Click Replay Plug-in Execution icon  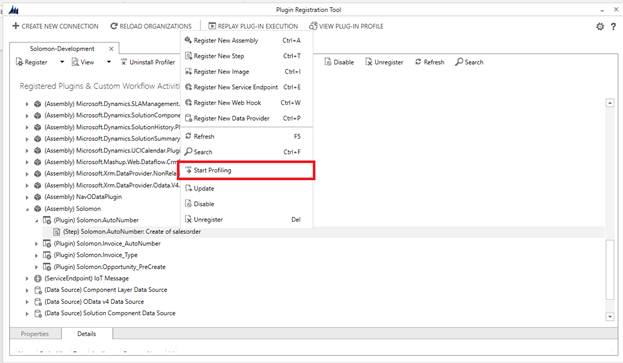pyautogui.click(x=212, y=26)
